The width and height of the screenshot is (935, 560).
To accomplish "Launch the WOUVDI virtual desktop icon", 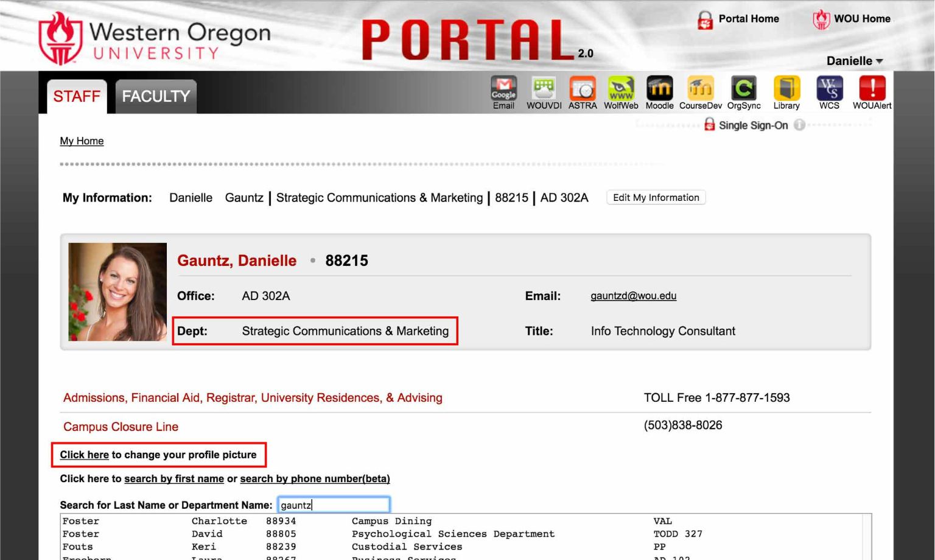I will (x=544, y=89).
